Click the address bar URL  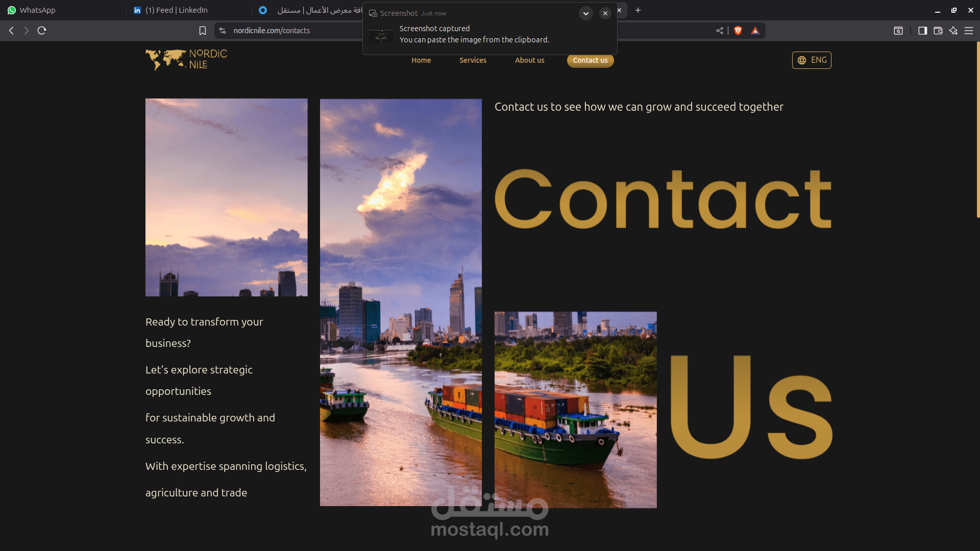coord(272,31)
